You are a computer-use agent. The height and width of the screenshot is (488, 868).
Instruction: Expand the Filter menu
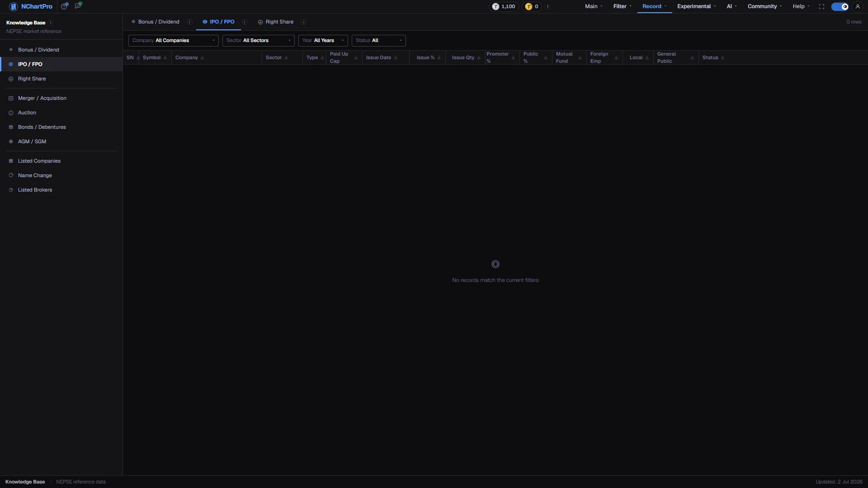point(622,6)
